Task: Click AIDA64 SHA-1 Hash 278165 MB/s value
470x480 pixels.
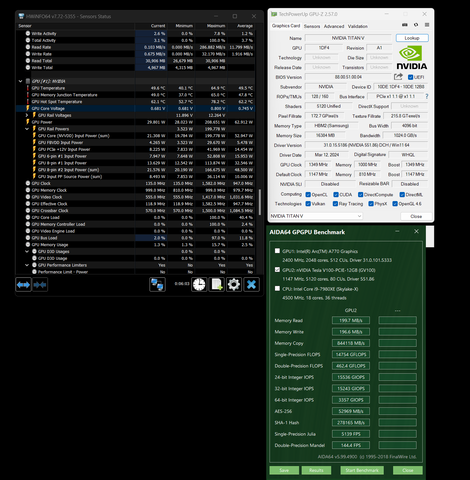Action: point(351,423)
